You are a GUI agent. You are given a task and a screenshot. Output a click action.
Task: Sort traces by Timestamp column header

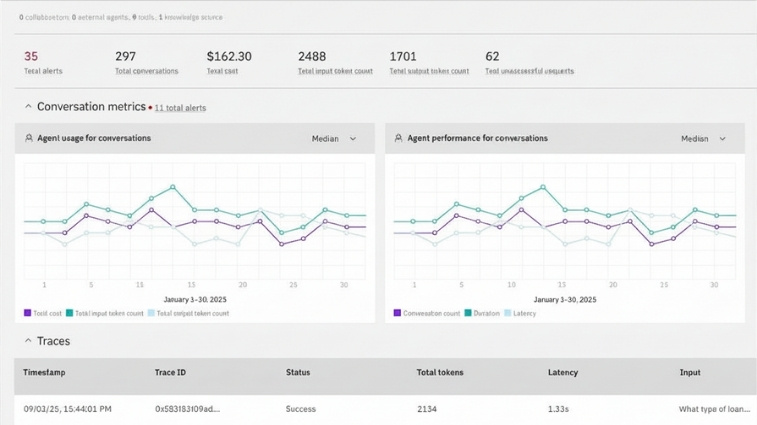coord(44,373)
